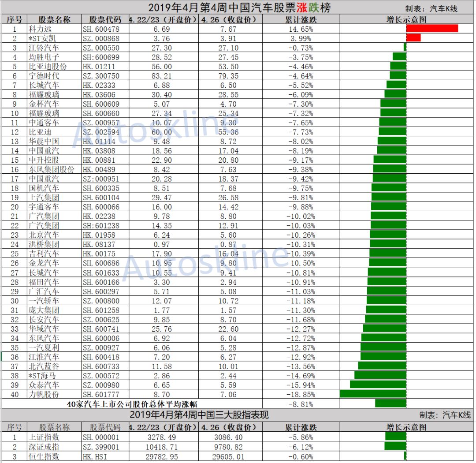Select the 2019年4月第4周中国汽车股票涨跌榜 title
This screenshot has width=476, height=463.
pyautogui.click(x=239, y=7)
